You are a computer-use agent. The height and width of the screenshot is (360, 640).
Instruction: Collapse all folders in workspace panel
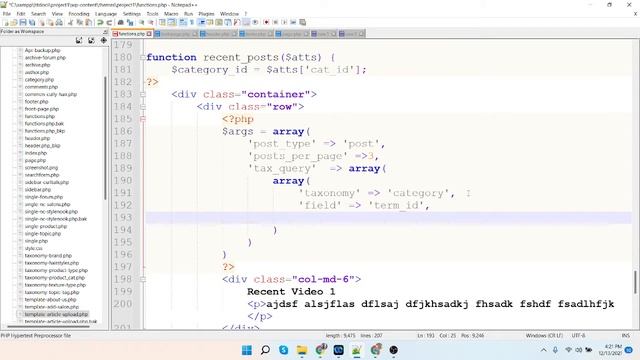91,40
